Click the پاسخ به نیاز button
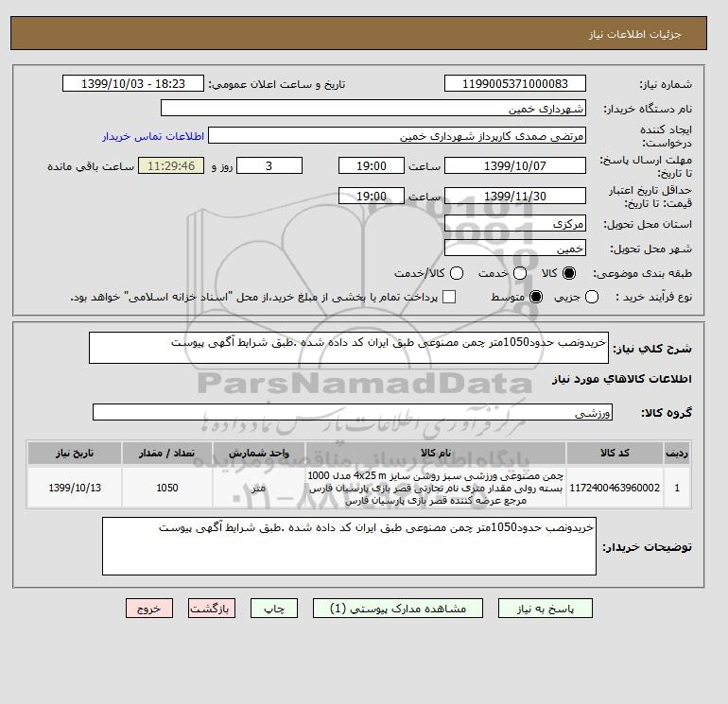Viewport: 728px width, 704px height. [x=546, y=609]
